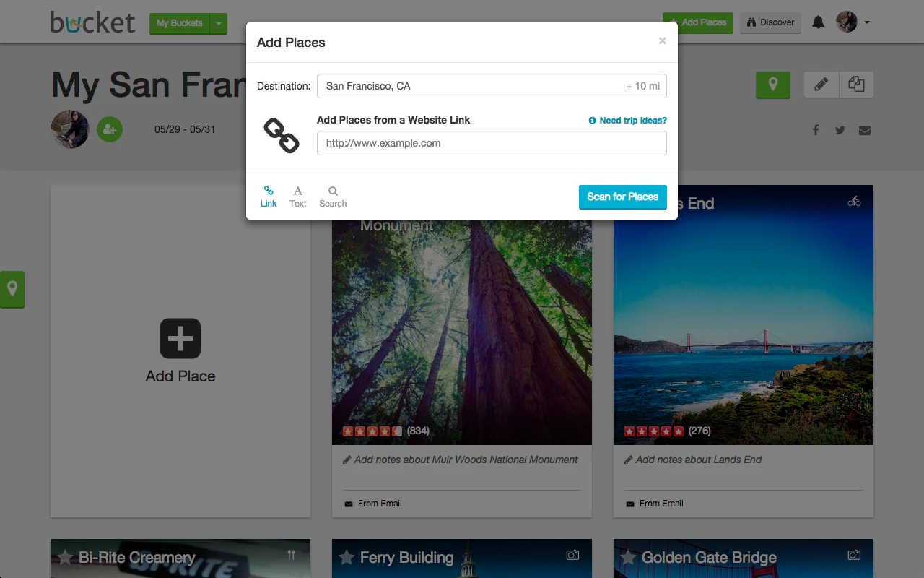The width and height of the screenshot is (924, 578).
Task: Edit the Destination field
Action: coord(492,86)
